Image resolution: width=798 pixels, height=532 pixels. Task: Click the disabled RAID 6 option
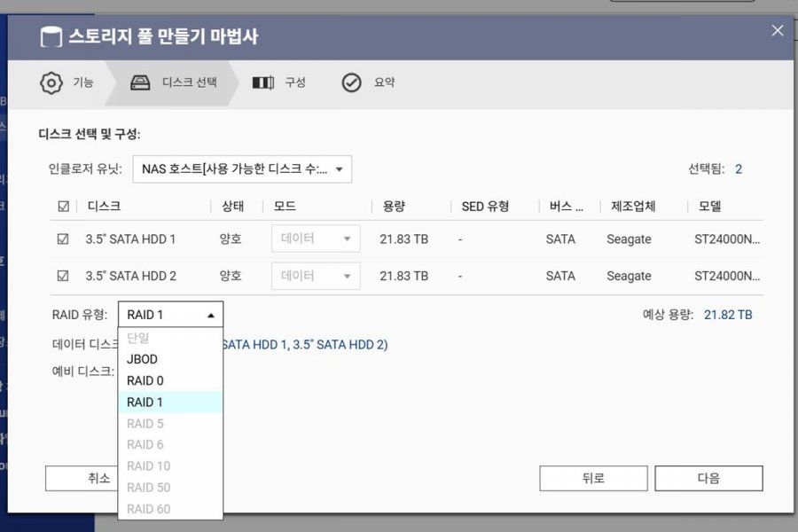coord(170,445)
